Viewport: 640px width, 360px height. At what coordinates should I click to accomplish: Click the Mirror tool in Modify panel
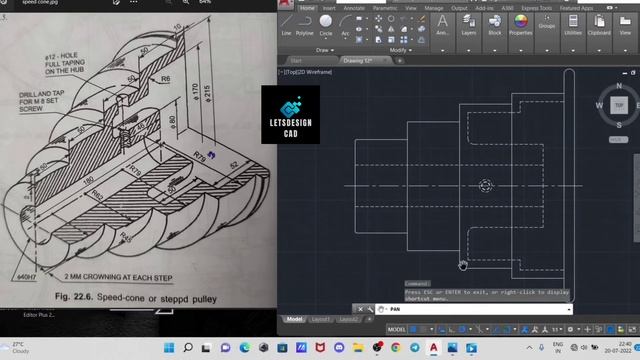[x=391, y=29]
